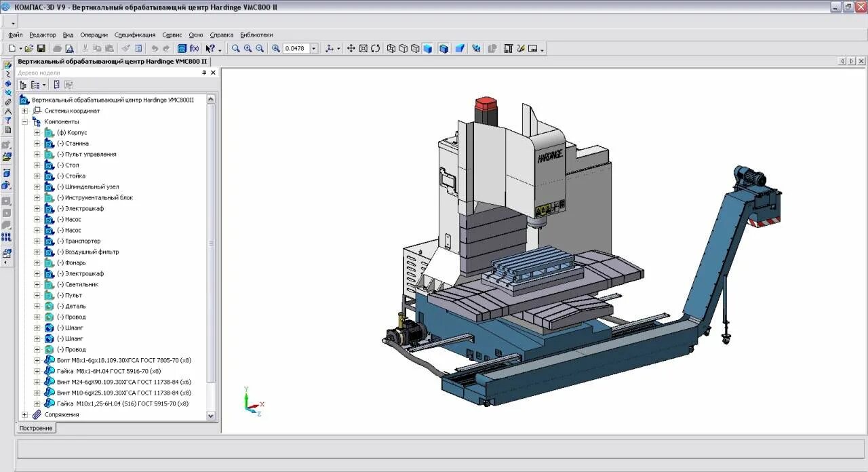The height and width of the screenshot is (472, 868).
Task: Open the zoom scale dropdown arrow
Action: click(314, 48)
